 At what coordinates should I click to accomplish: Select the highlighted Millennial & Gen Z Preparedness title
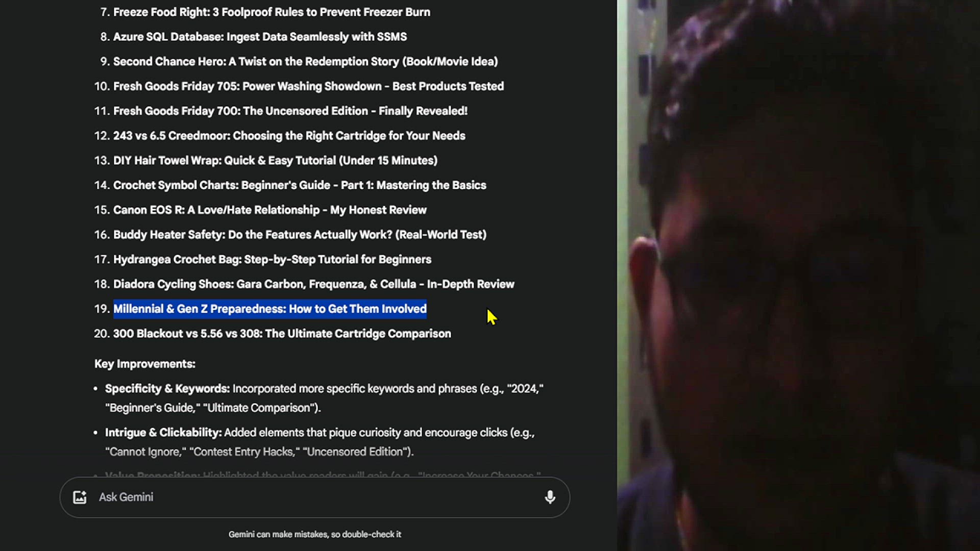[x=270, y=309]
